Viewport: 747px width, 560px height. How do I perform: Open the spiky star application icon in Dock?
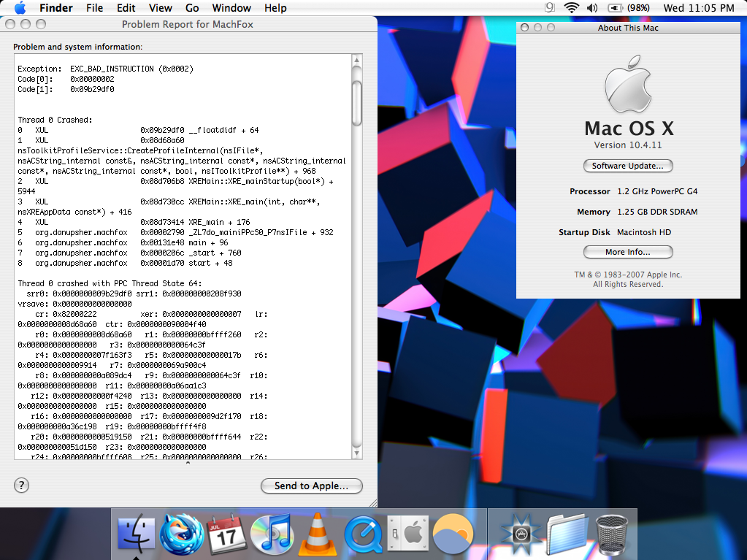pos(520,534)
